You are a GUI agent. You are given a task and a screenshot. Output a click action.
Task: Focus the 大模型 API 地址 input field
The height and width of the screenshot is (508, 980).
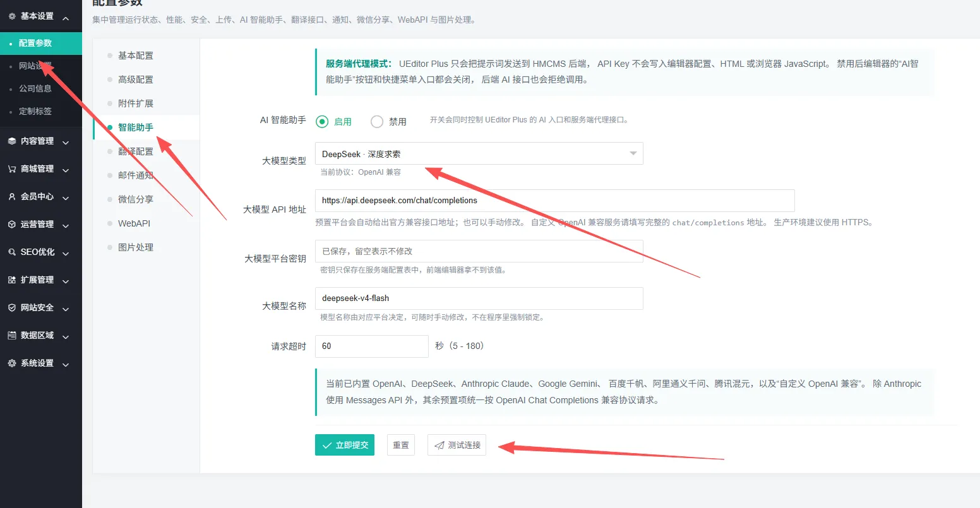coord(554,201)
